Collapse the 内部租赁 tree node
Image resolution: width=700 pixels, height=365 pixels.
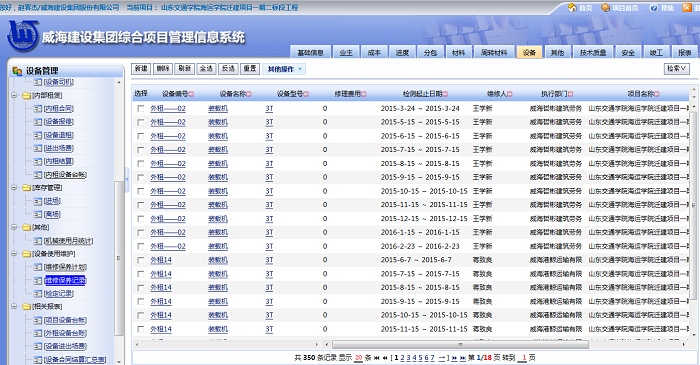click(x=14, y=95)
